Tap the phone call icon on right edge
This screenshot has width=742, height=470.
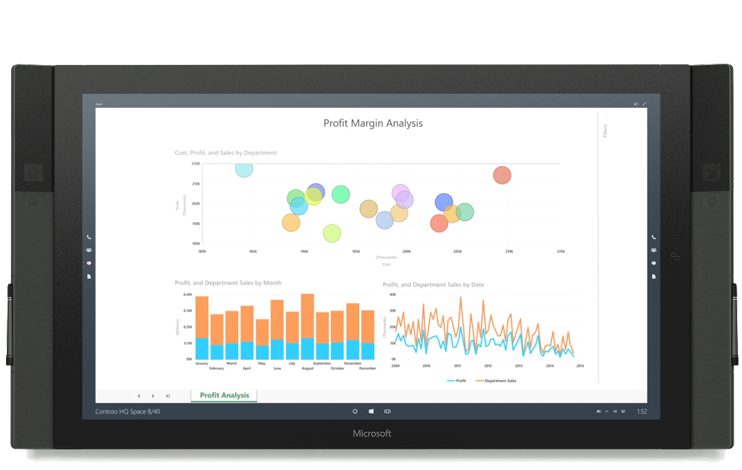coord(653,237)
